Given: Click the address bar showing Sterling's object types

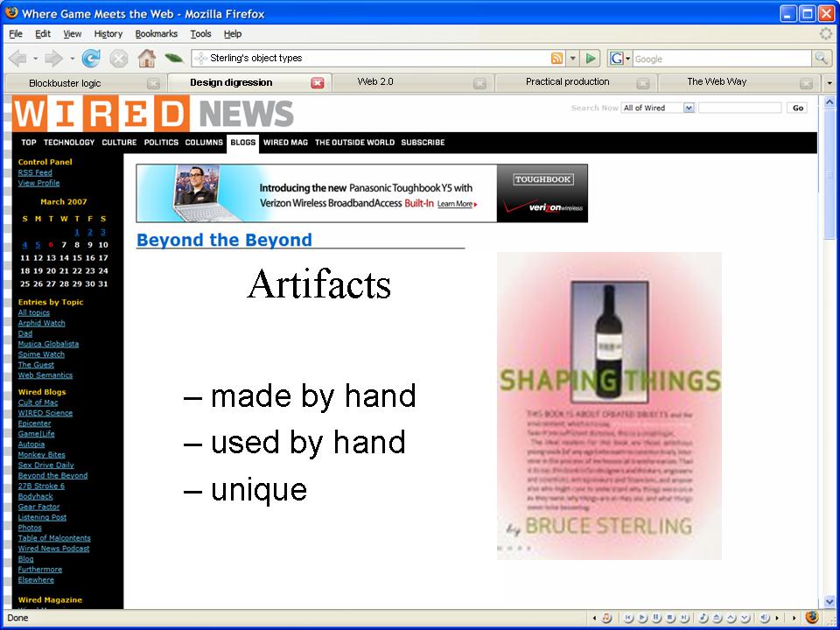Looking at the screenshot, I should coord(378,59).
